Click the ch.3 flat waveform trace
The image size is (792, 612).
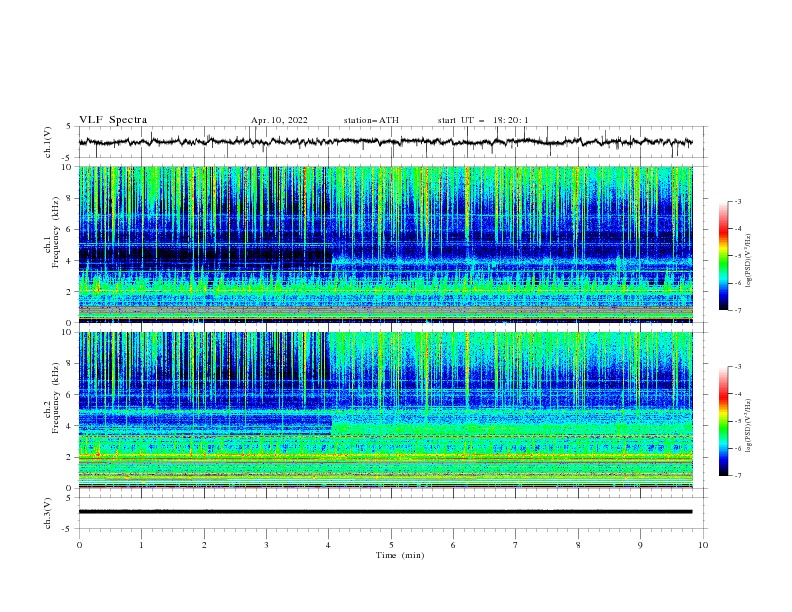385,512
